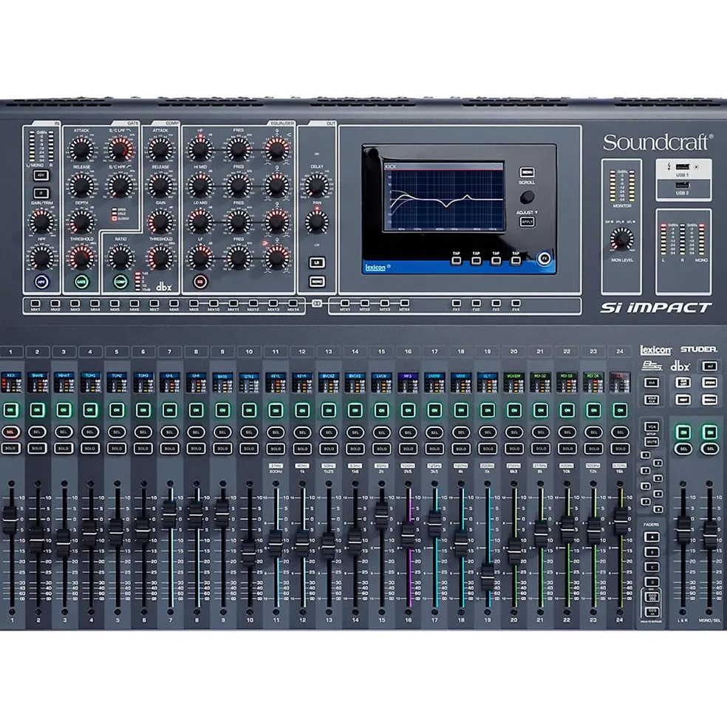Click the channel 1 KICK LCD display

pyautogui.click(x=10, y=382)
